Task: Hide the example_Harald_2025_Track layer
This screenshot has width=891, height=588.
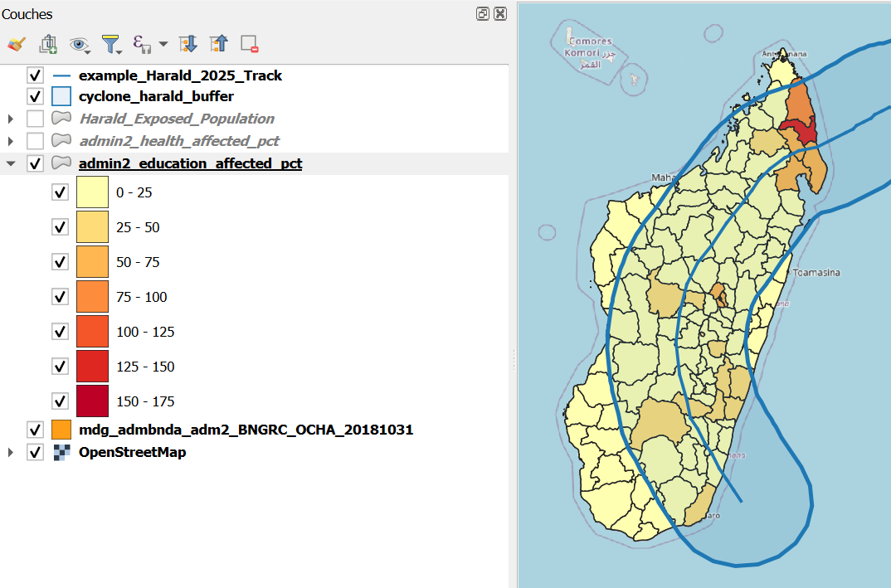Action: coord(35,75)
